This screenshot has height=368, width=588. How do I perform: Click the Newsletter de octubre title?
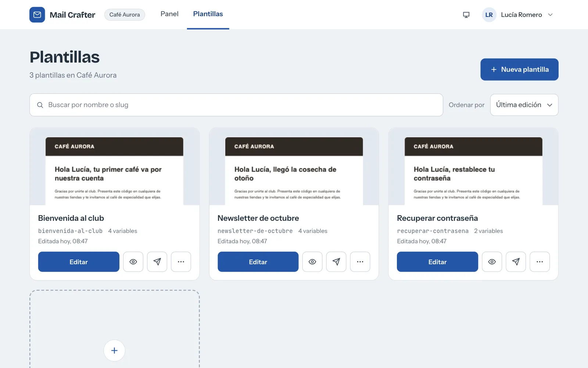point(258,218)
